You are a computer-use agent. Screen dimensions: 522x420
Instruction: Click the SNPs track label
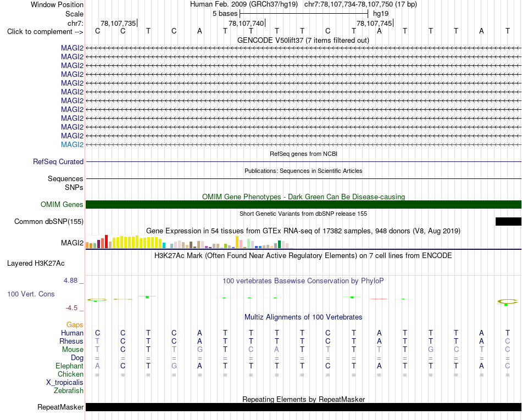click(74, 188)
